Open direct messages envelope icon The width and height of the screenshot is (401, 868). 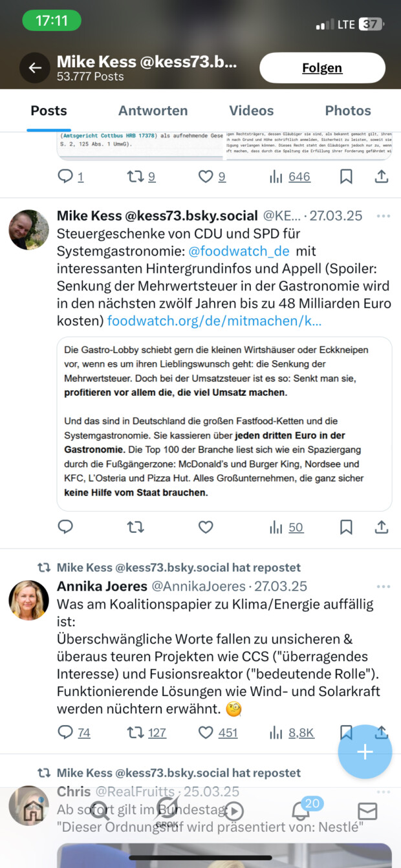click(x=367, y=811)
